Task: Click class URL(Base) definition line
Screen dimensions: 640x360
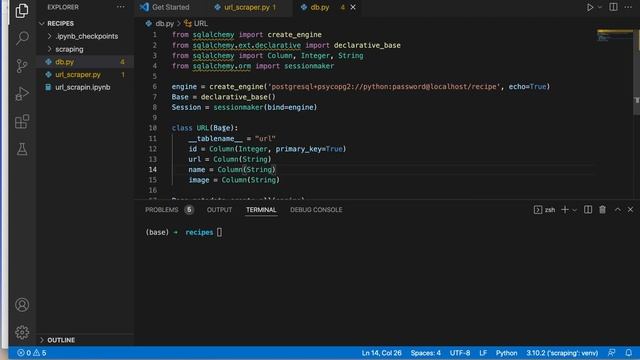Action: tap(204, 128)
